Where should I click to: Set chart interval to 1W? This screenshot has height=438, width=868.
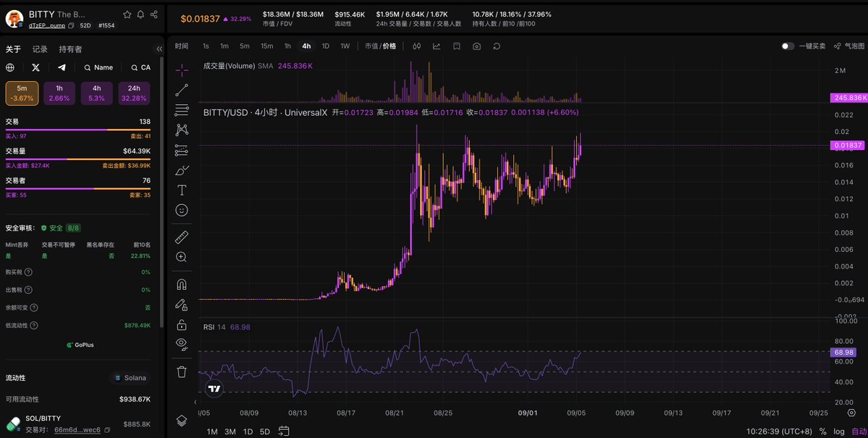345,46
